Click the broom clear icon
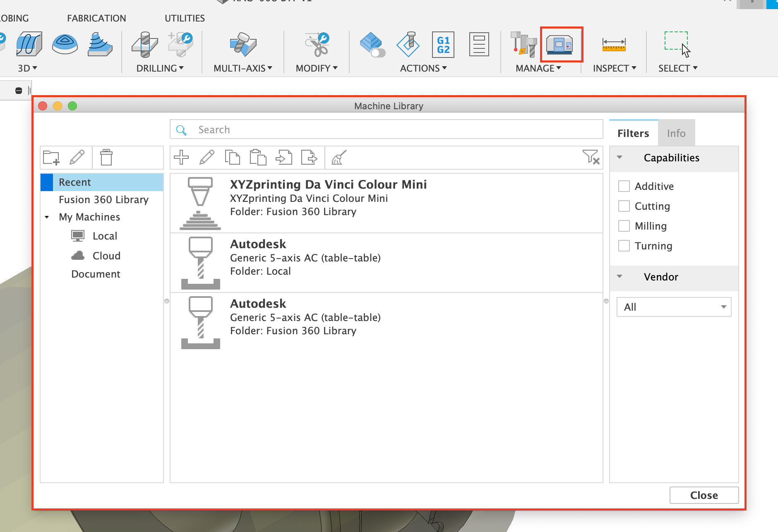Image resolution: width=778 pixels, height=532 pixels. coord(339,158)
